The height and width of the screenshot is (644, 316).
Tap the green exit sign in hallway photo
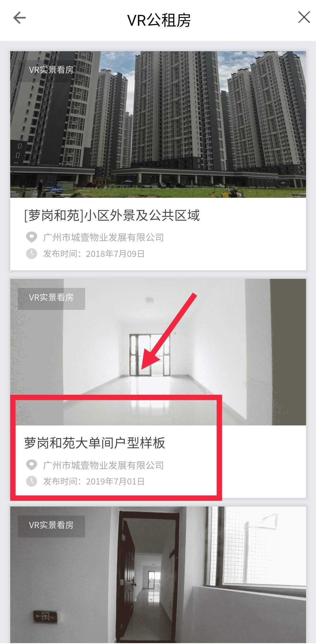pyautogui.click(x=45, y=616)
